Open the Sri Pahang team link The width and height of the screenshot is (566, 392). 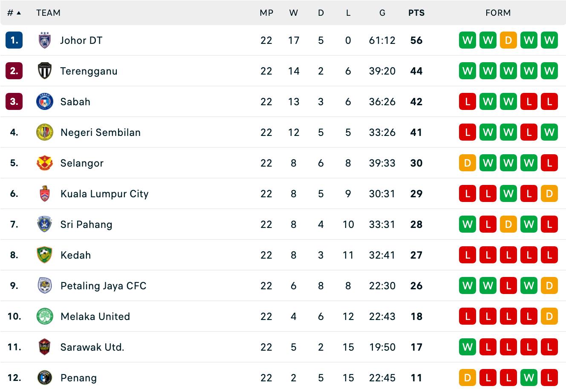[87, 225]
